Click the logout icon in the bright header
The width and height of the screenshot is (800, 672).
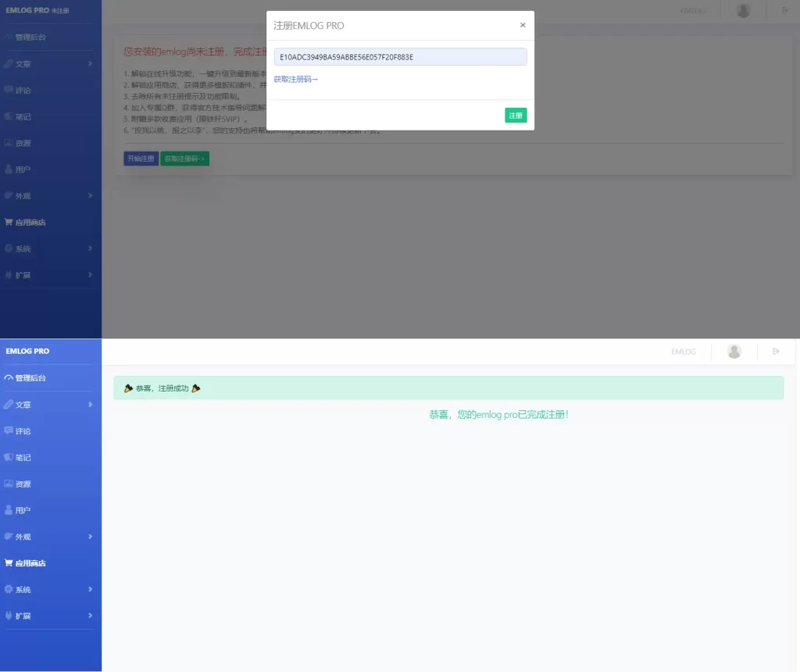(776, 351)
